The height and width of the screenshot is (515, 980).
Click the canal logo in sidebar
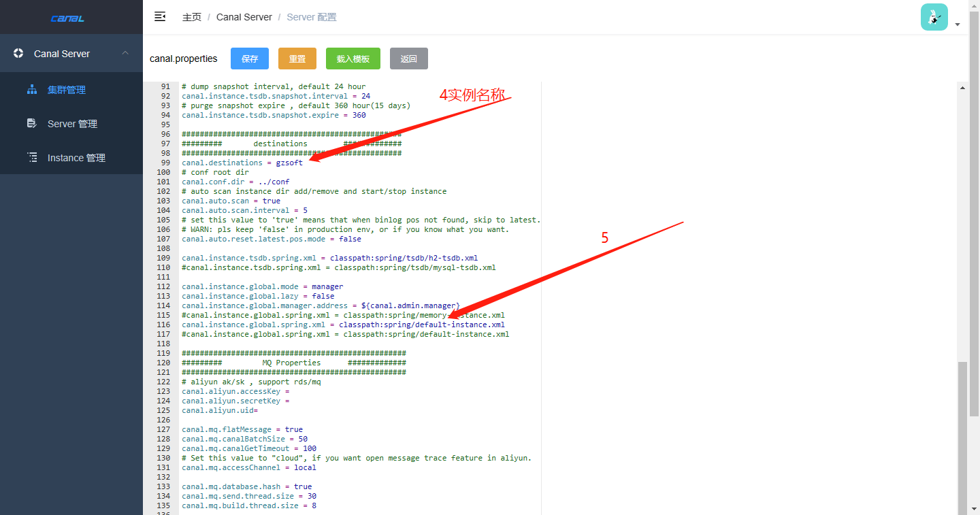coord(68,18)
